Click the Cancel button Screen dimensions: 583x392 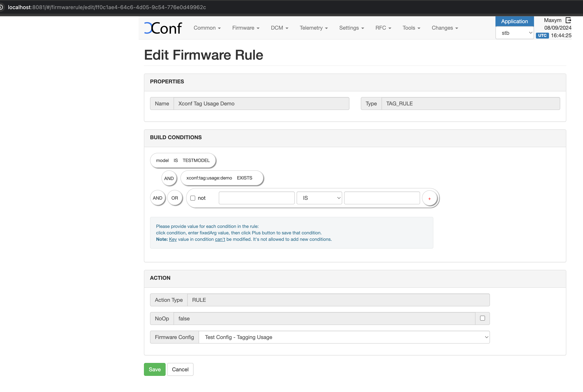180,369
